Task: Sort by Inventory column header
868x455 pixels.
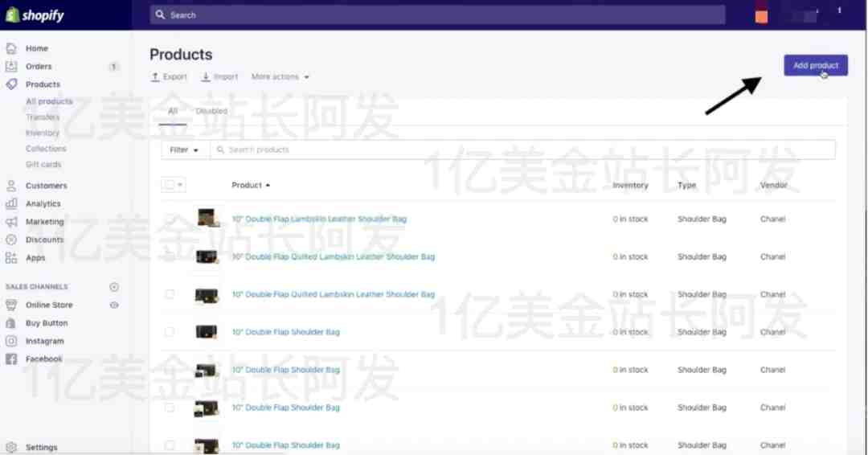Action: pyautogui.click(x=631, y=186)
